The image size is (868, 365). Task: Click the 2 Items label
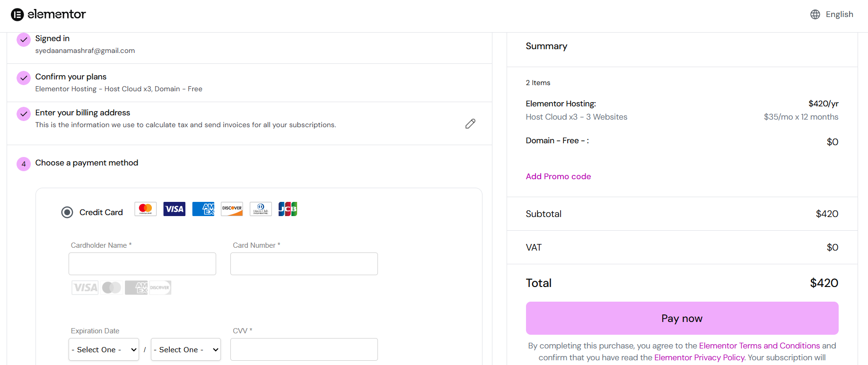coord(538,83)
